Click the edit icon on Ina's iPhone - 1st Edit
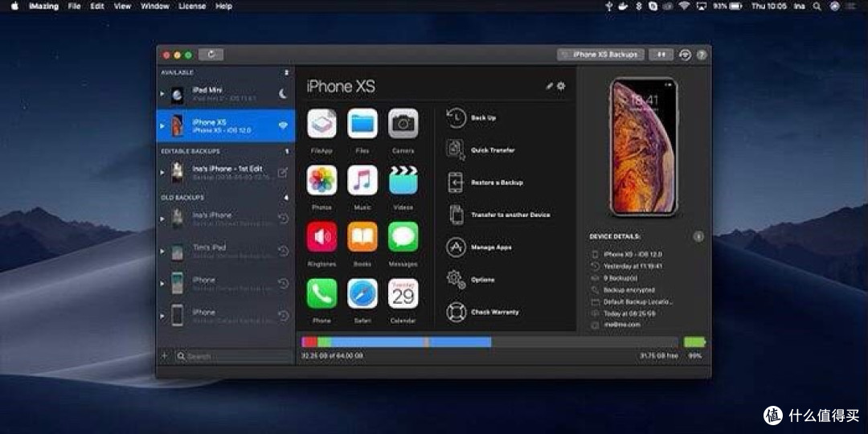This screenshot has height=434, width=868. [283, 173]
